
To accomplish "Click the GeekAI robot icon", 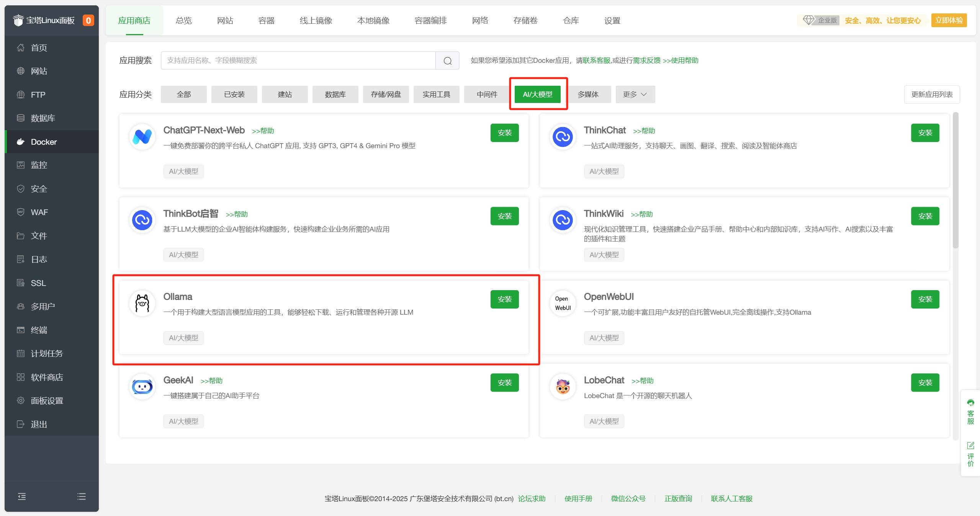I will [142, 387].
